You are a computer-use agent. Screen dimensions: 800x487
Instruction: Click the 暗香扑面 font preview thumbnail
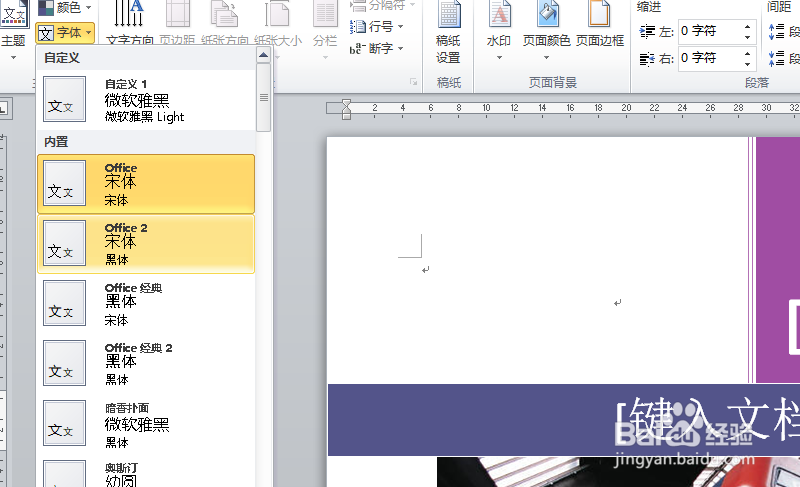point(64,424)
